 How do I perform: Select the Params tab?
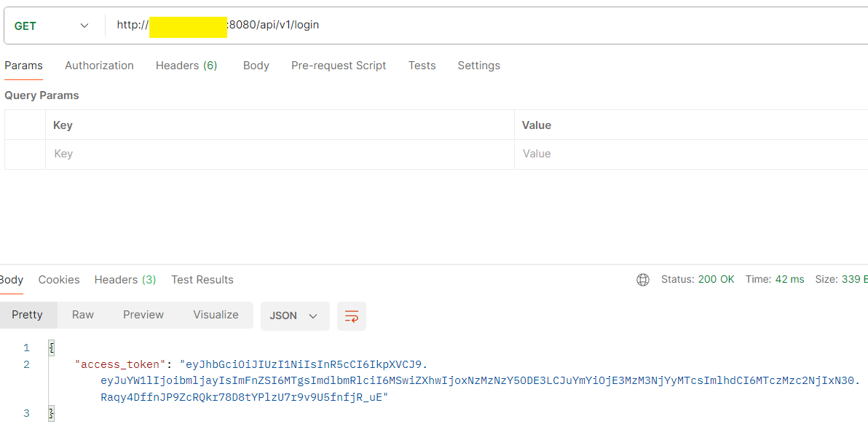pos(23,66)
